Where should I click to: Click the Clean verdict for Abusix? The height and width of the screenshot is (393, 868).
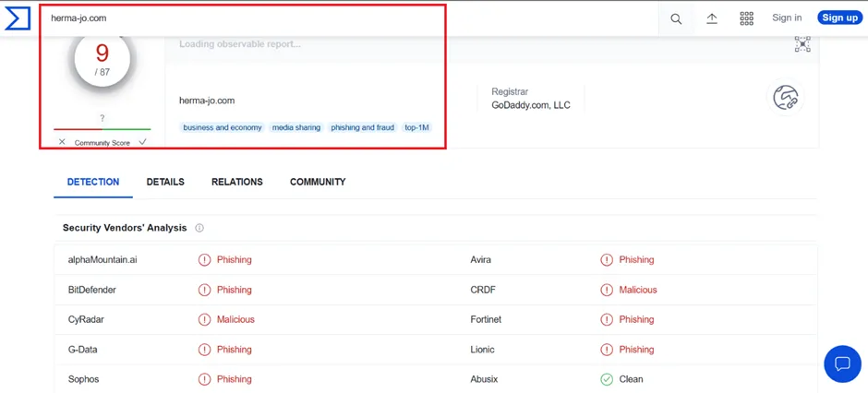point(631,379)
